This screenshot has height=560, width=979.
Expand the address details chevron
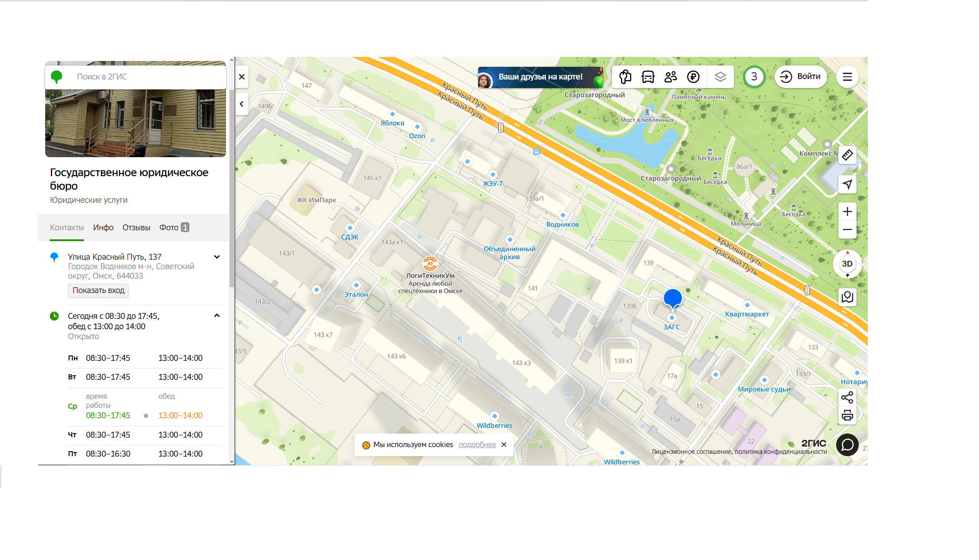(x=217, y=257)
